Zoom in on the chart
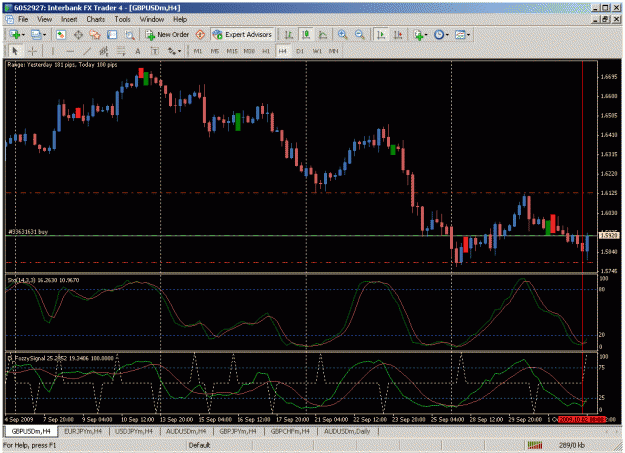Screen dimensions: 625x453 point(342,35)
